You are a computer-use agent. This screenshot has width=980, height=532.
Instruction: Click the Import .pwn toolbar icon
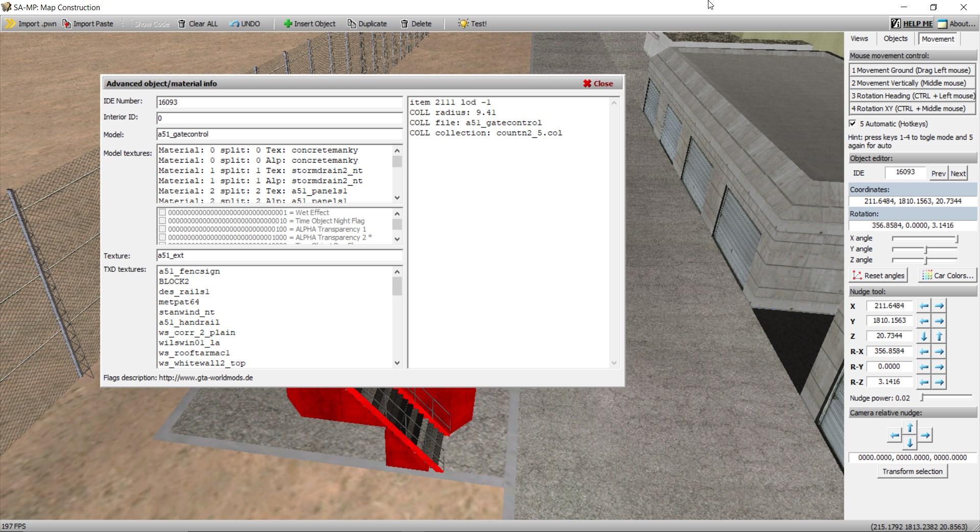click(x=10, y=24)
